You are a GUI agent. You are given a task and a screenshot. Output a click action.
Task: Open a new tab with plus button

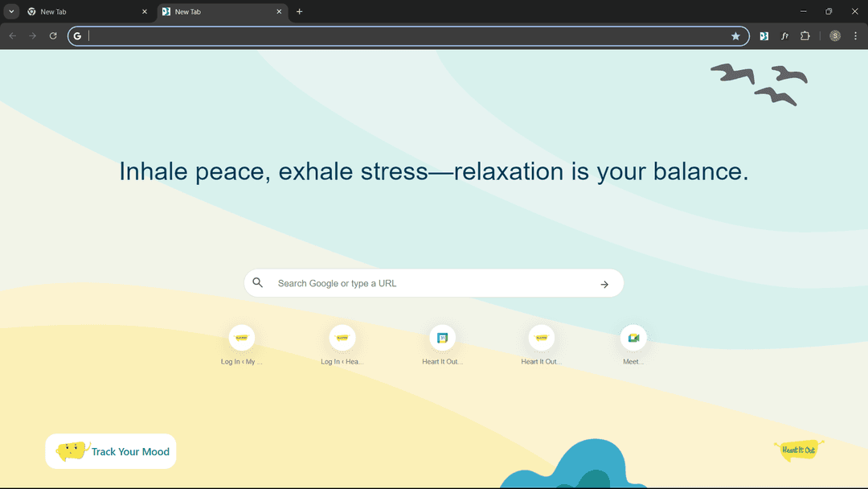pos(300,11)
